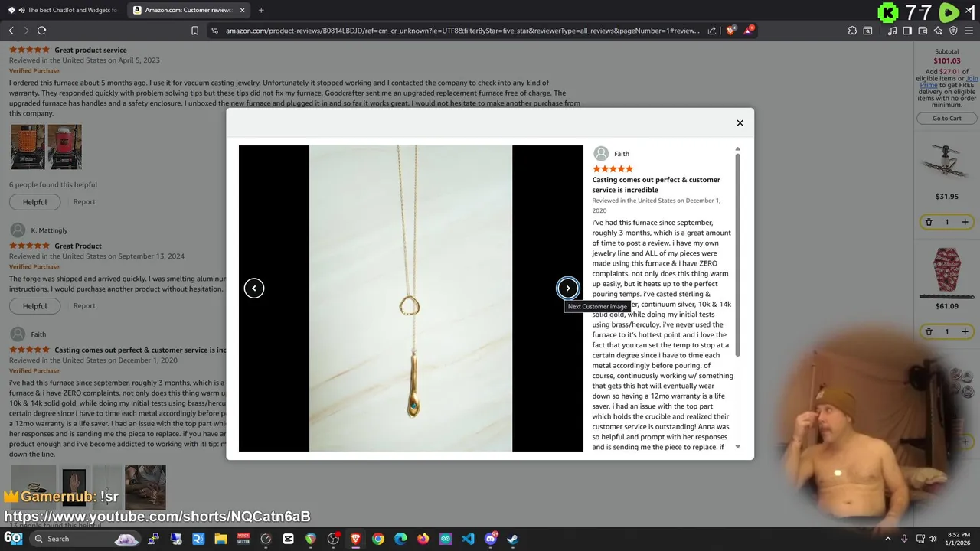The width and height of the screenshot is (980, 551).
Task: Close the Amazon Customer reviews tab
Action: (x=242, y=10)
